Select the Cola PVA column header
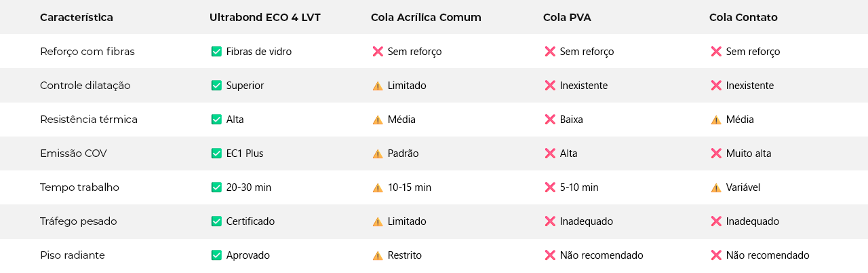 567,18
